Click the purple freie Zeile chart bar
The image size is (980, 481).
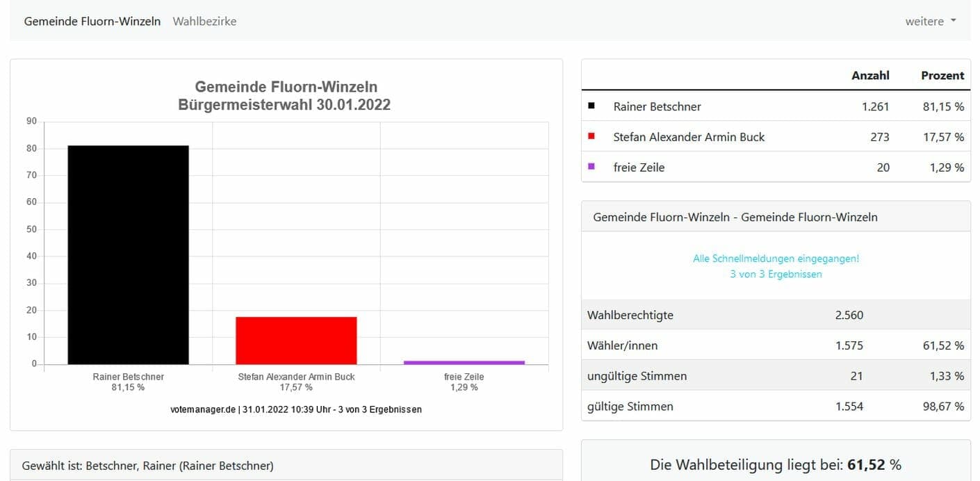(x=464, y=362)
